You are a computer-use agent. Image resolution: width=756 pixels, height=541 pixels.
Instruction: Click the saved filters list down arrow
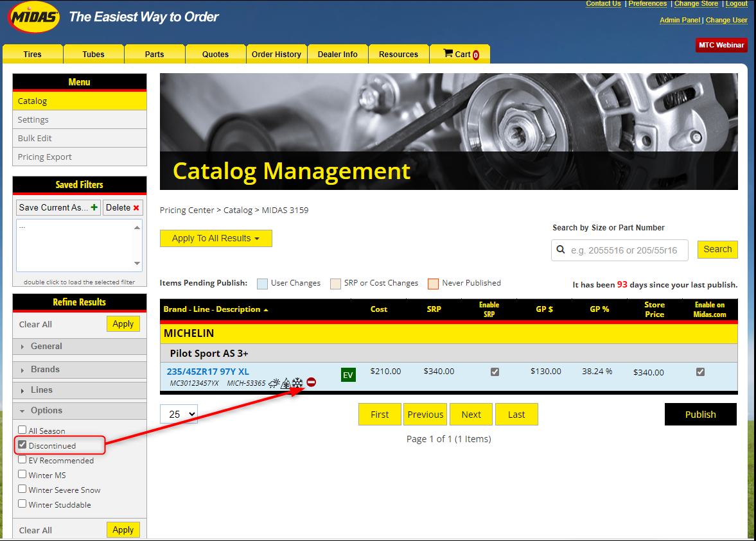pyautogui.click(x=137, y=264)
